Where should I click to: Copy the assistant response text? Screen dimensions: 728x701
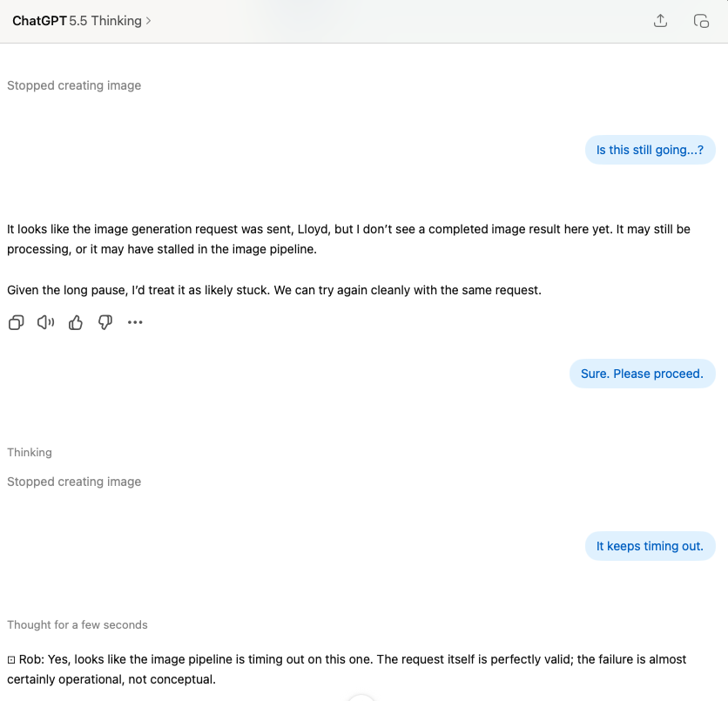17,322
